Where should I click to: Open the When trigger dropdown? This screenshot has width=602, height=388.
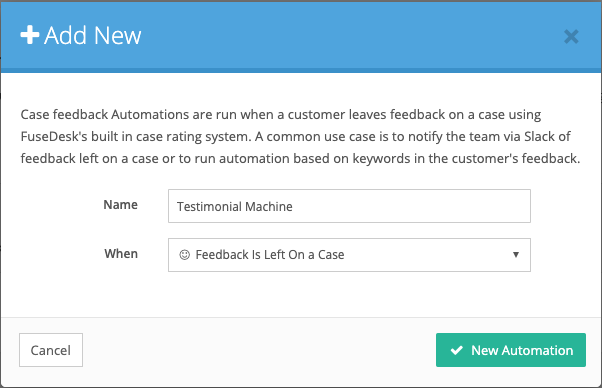(x=349, y=255)
